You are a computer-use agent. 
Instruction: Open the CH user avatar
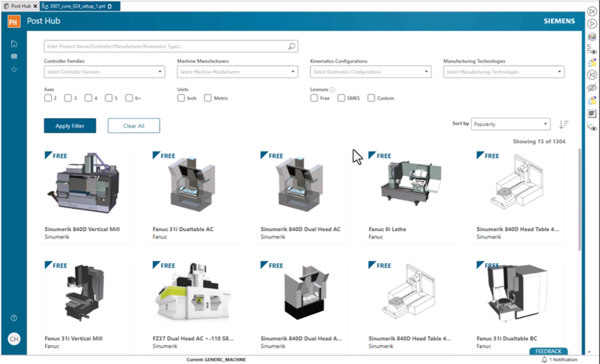[14, 339]
